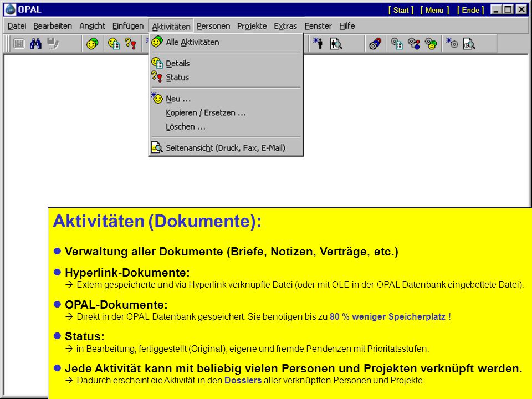Screen dimensions: 532x399
Task: Click the OPAL application icon in the title bar
Action: pos(11,9)
